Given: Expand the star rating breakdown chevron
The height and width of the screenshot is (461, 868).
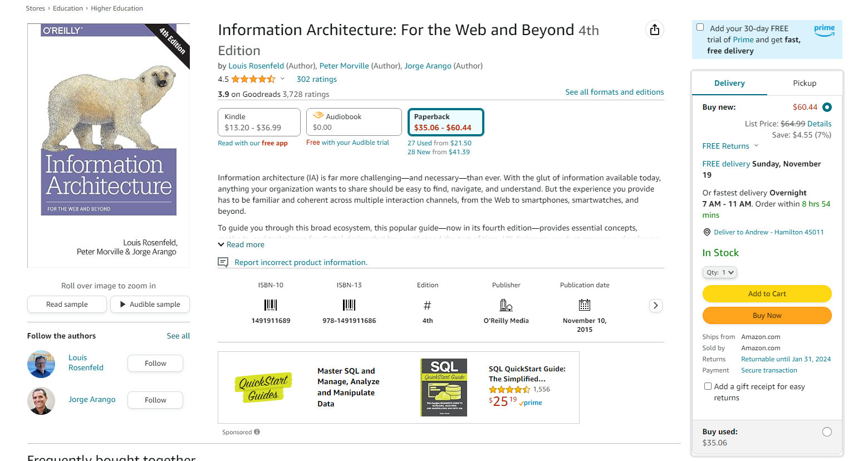Looking at the screenshot, I should 282,79.
